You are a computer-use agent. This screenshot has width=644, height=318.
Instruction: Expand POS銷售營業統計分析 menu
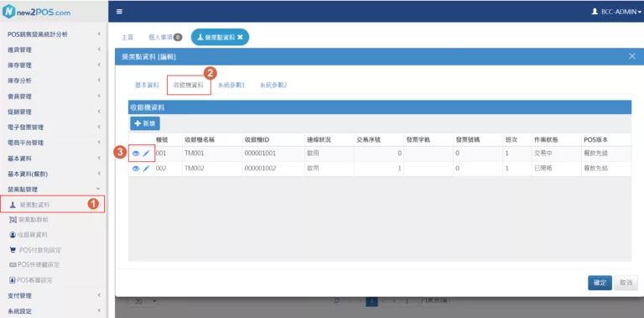coord(54,34)
